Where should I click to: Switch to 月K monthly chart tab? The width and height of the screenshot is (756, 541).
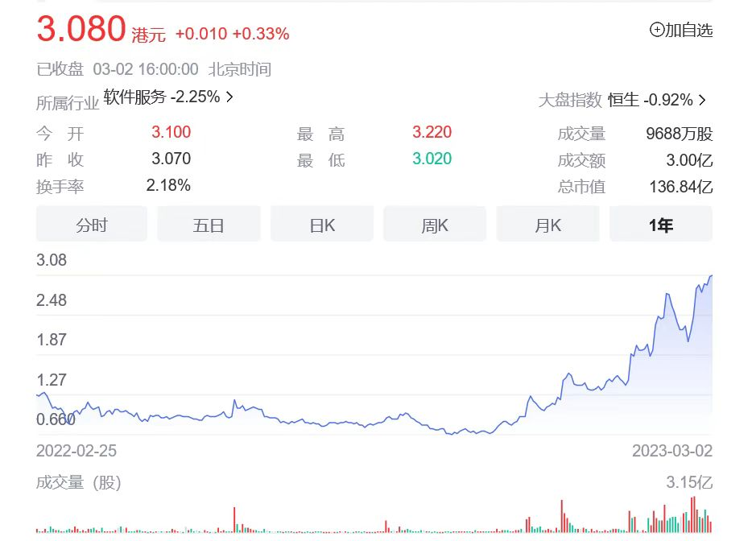tap(547, 225)
